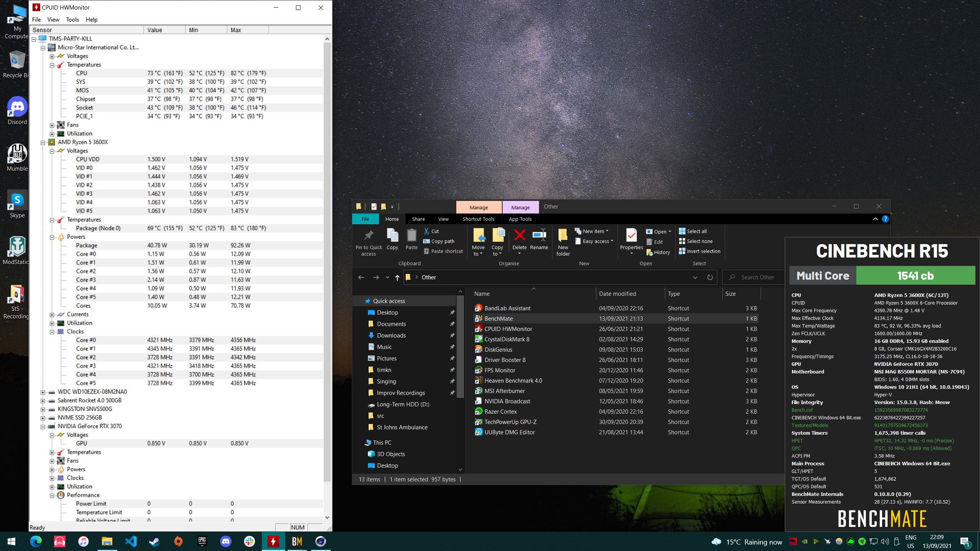Click BenchMate icon in taskbar
The image size is (980, 551).
pos(297,541)
